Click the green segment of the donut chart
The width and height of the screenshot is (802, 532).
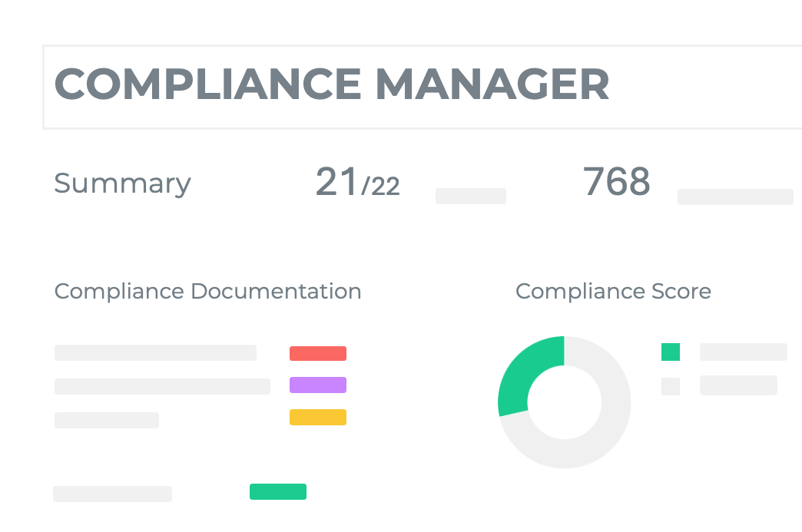point(522,361)
